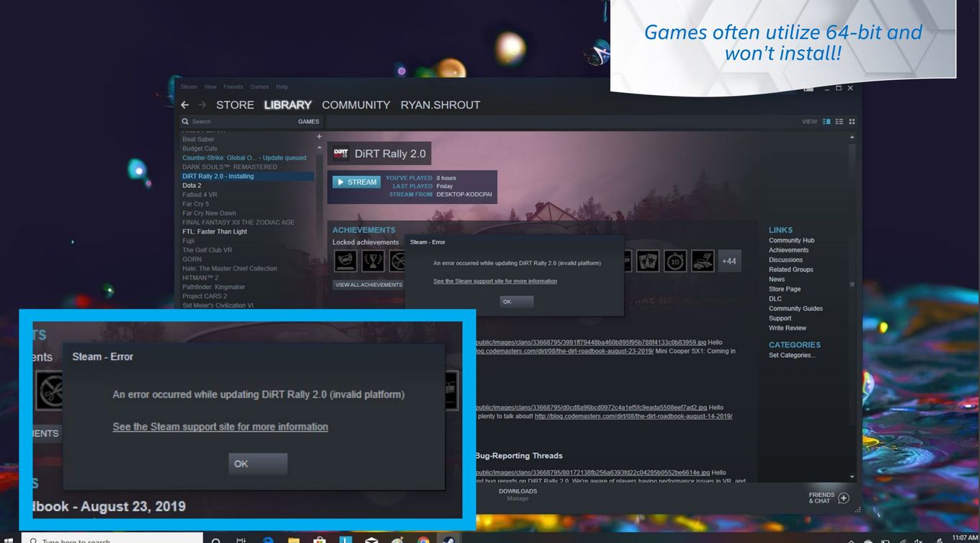Open the GAMES filter dropdown
The width and height of the screenshot is (980, 543).
[x=308, y=122]
